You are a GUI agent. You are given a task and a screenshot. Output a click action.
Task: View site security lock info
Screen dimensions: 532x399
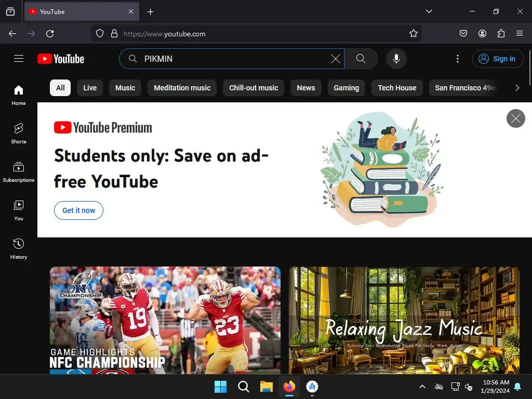(114, 34)
